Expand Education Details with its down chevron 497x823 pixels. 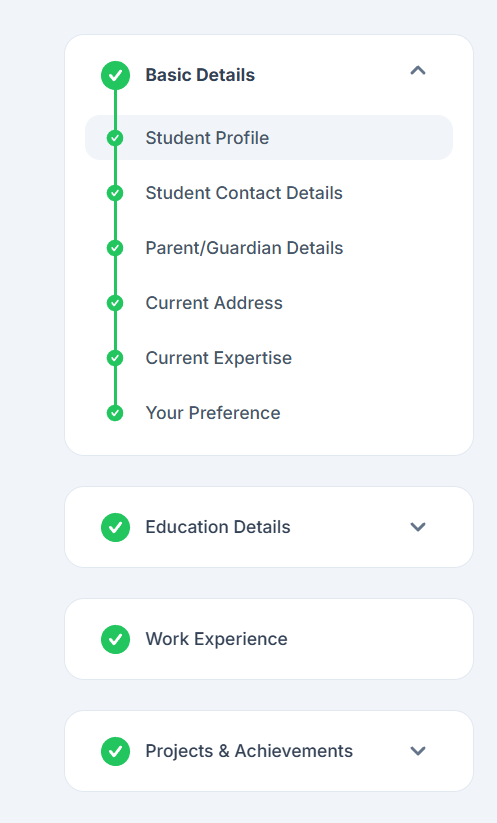(418, 527)
